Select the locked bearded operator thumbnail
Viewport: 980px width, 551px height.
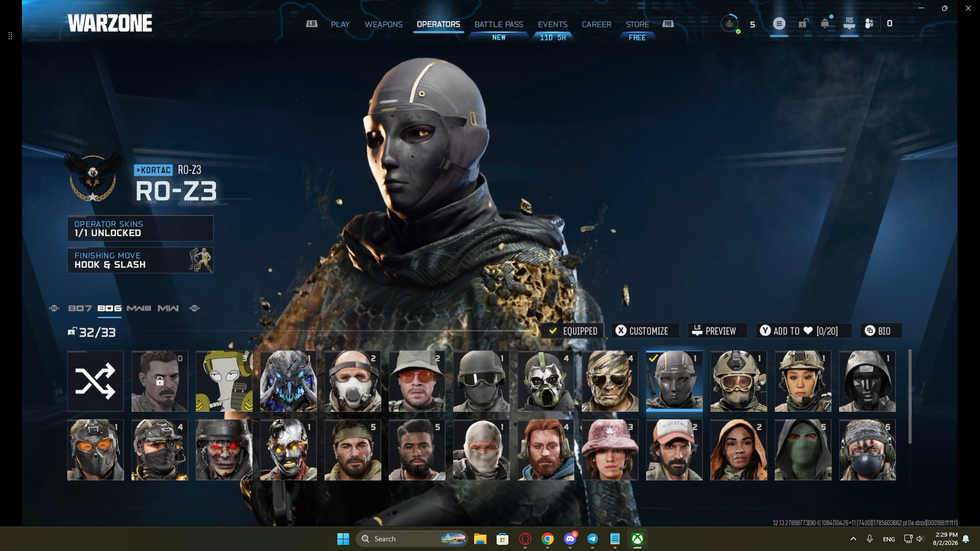(160, 381)
